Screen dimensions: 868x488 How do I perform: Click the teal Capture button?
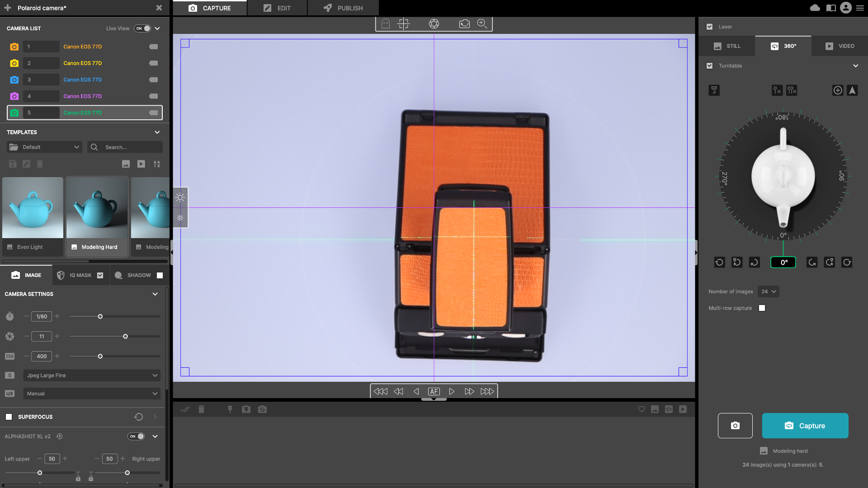tap(805, 426)
